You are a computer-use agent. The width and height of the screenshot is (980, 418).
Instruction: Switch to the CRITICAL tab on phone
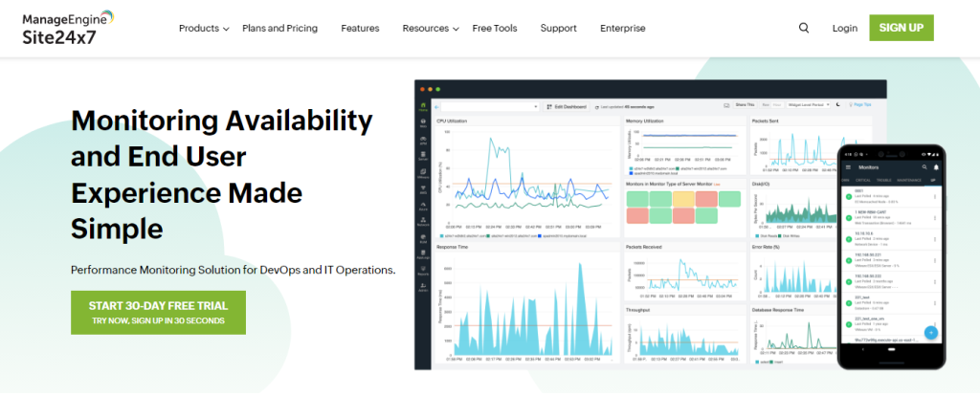[x=863, y=180]
